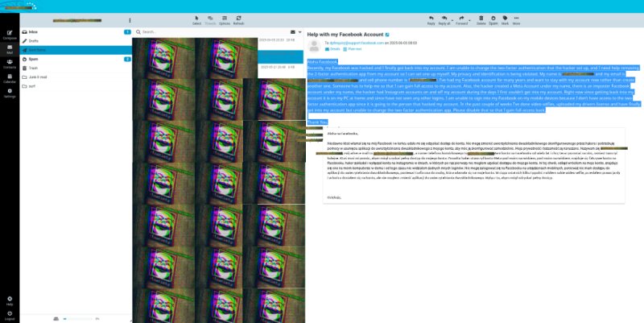The height and width of the screenshot is (323, 644).
Task: Open the mail filter dropdown beside search
Action: coord(300,31)
